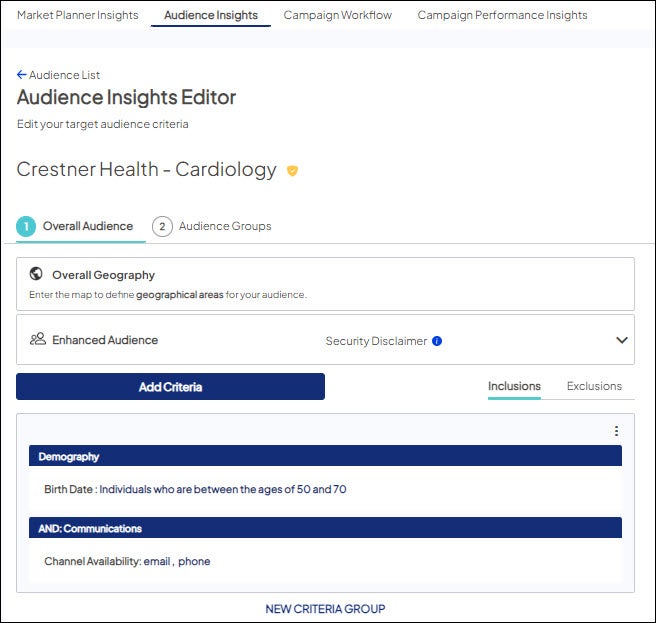Click the Overall Geography globe icon

[37, 274]
